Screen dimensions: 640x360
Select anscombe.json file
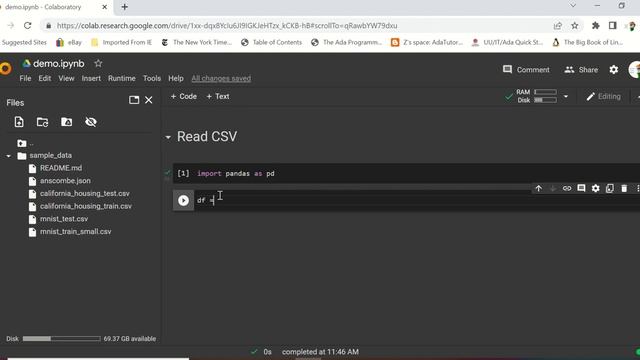click(65, 181)
